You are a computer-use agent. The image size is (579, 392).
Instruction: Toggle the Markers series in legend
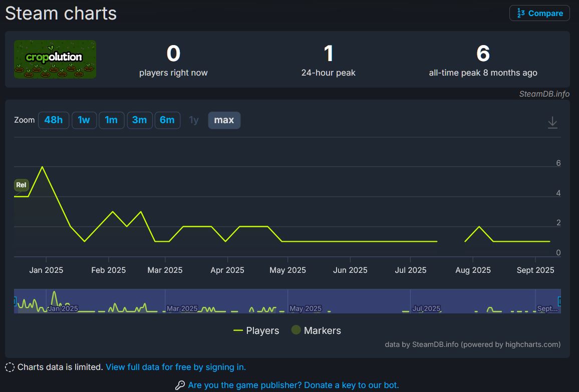coord(316,330)
